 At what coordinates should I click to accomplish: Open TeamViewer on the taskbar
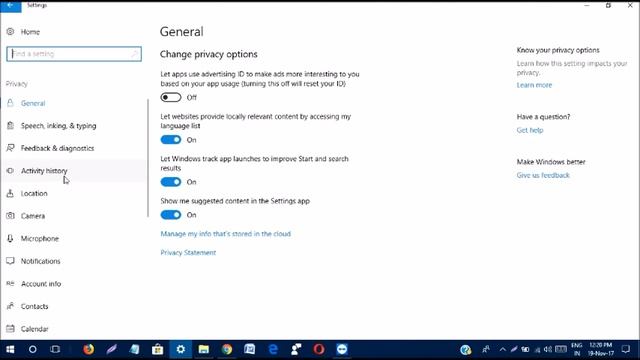342,349
